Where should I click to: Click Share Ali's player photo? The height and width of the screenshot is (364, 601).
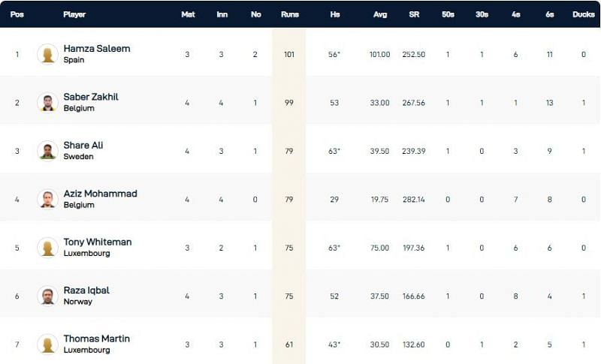click(x=47, y=150)
